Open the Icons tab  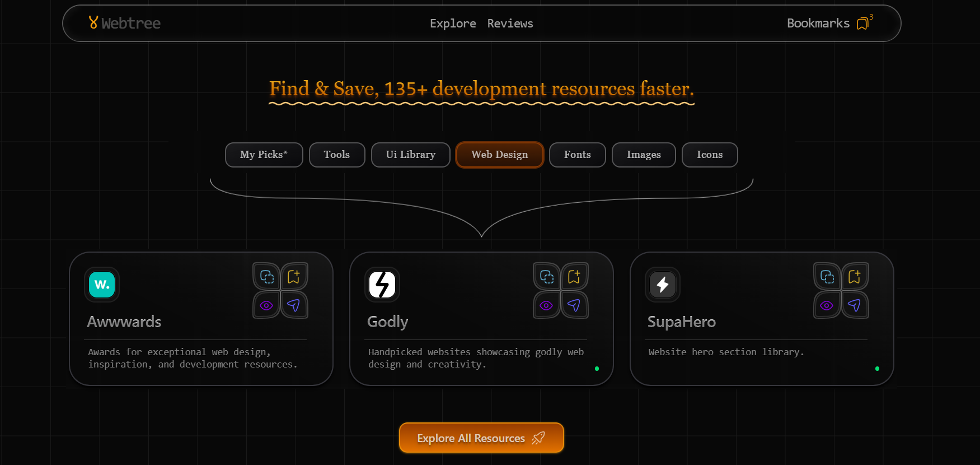pyautogui.click(x=710, y=155)
